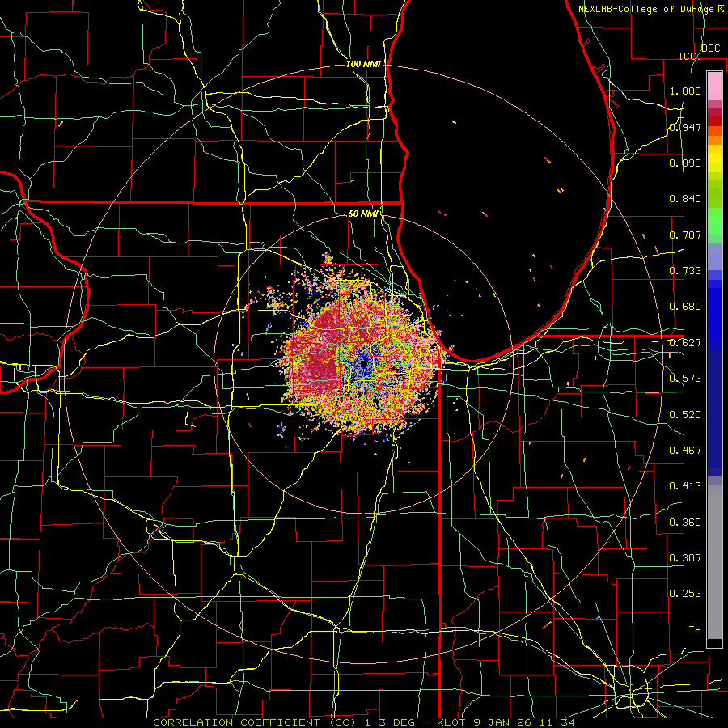Select the 0.360 legend value

click(685, 523)
